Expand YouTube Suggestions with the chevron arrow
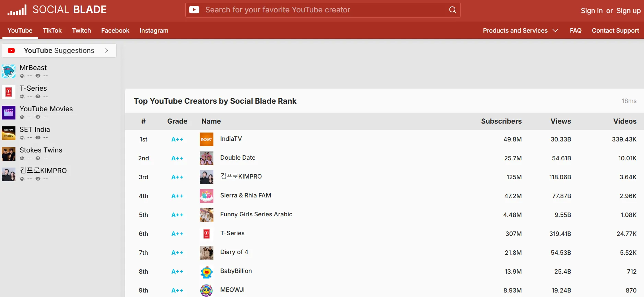 (x=107, y=50)
